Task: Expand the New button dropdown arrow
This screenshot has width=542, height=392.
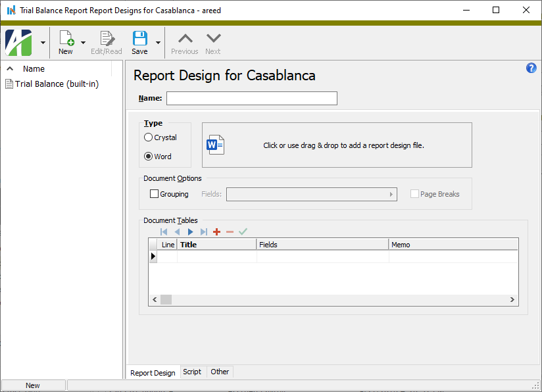Action: [x=84, y=43]
